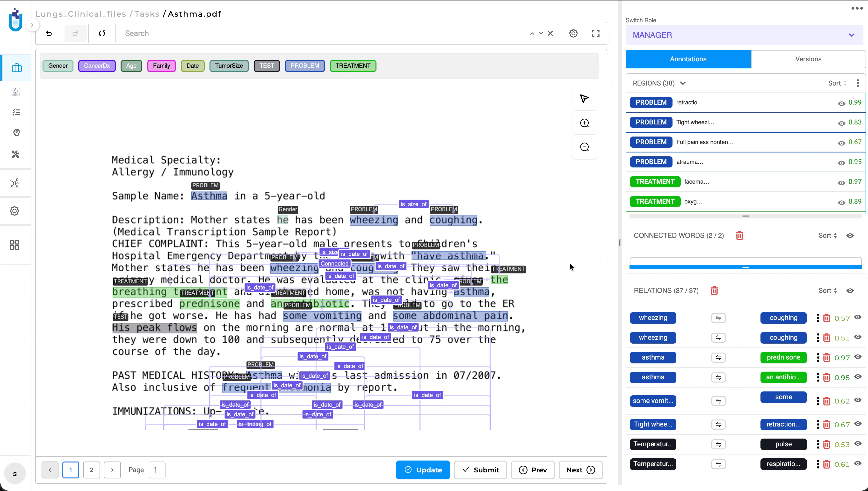Toggle fullscreen view icon
Image resolution: width=868 pixels, height=491 pixels.
point(595,33)
